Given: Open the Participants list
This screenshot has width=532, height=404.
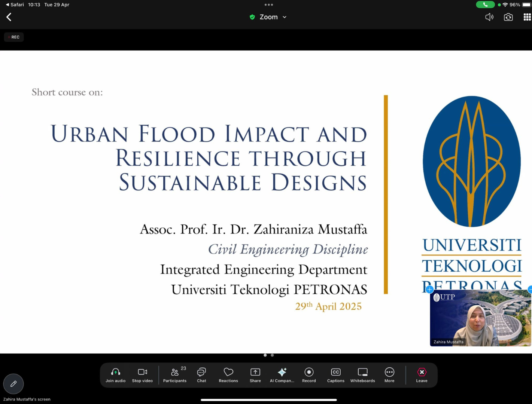Looking at the screenshot, I should point(175,375).
